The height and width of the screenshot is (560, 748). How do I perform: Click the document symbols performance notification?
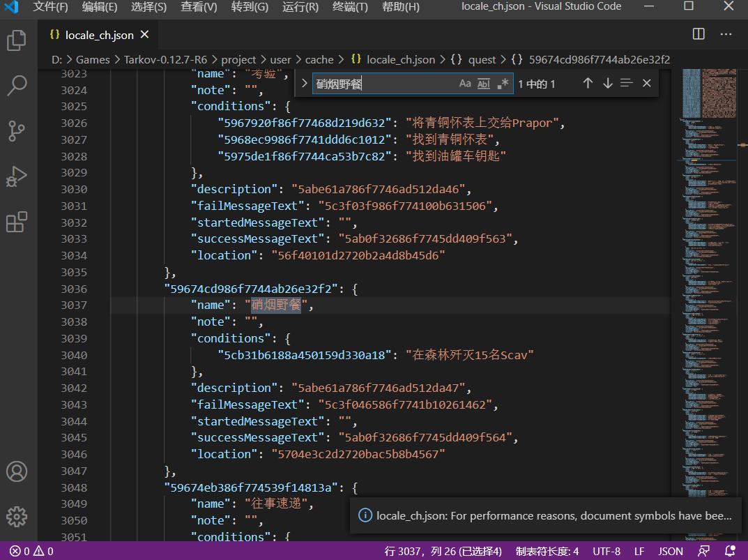(546, 515)
